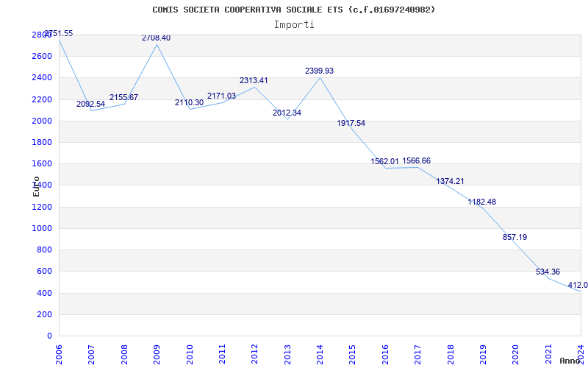
Task: Click the 2708.40 peak label
Action: click(156, 38)
